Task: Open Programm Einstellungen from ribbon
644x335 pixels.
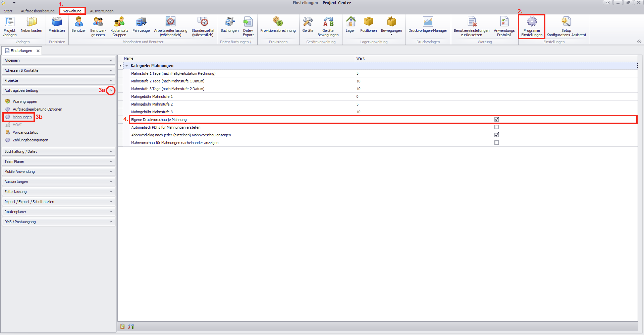Action: pos(532,26)
